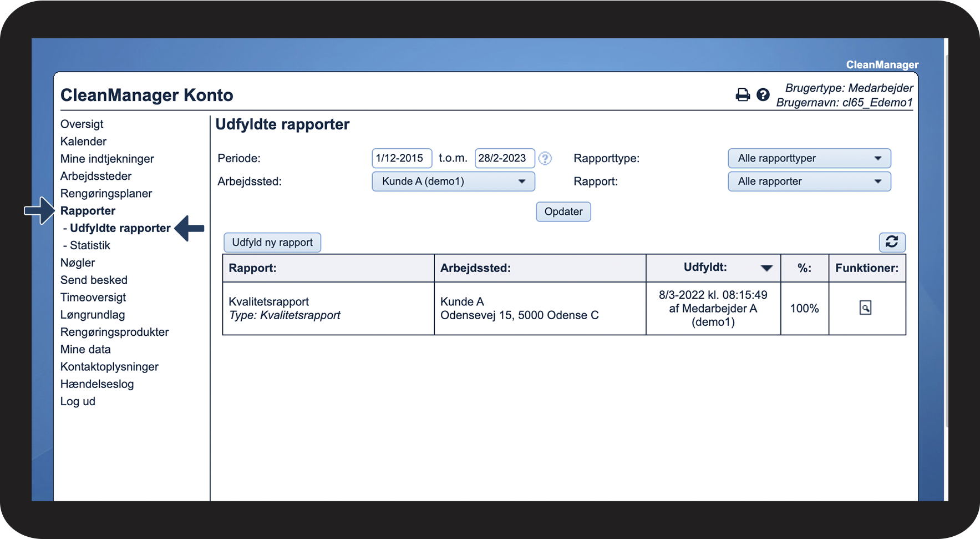Go to Oversigt in the sidebar

[x=82, y=124]
